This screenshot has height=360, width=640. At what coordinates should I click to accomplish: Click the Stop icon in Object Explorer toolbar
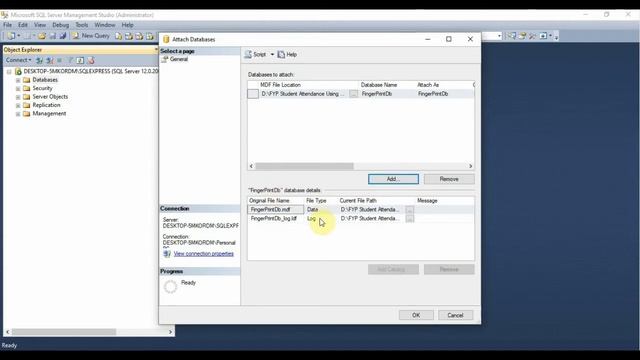click(60, 60)
